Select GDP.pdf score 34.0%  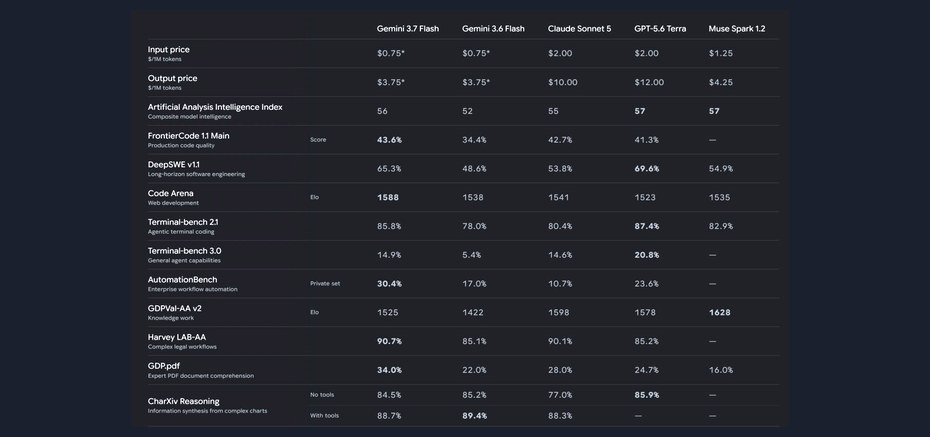click(389, 370)
